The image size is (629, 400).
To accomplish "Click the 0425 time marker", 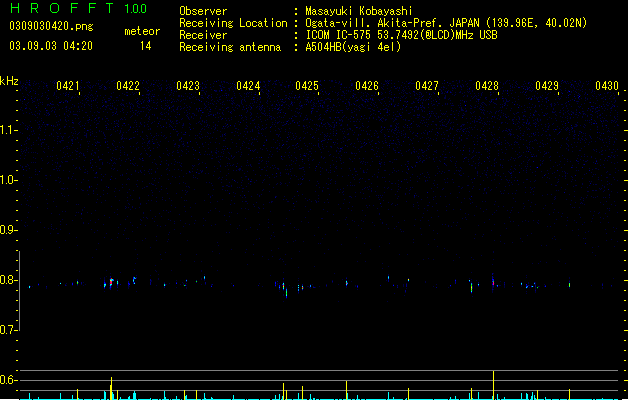I will pos(307,86).
